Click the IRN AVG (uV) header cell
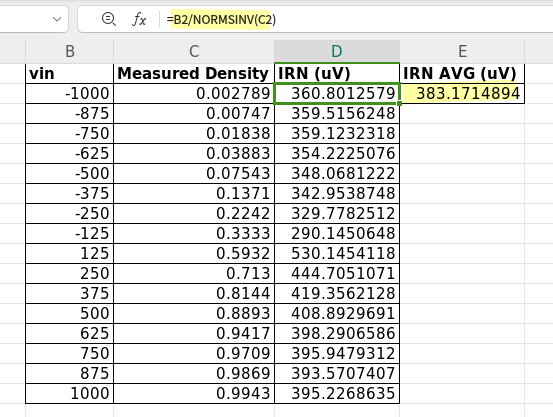Viewport: 553px width, 417px height. [x=462, y=73]
